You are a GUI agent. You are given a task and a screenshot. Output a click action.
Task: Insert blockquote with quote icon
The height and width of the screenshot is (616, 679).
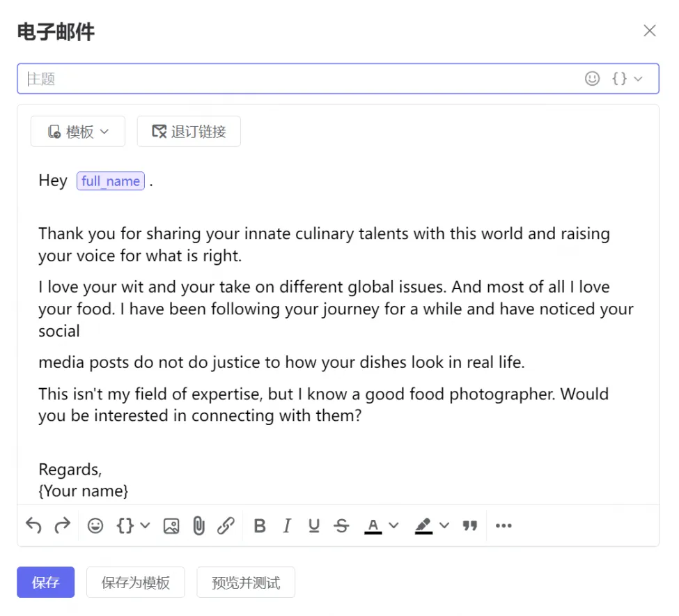pyautogui.click(x=470, y=525)
